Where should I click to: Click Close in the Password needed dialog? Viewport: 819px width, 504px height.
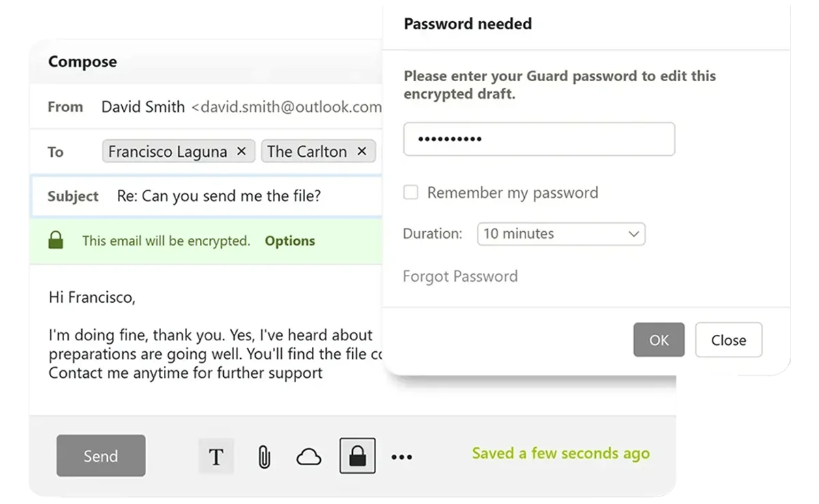728,340
